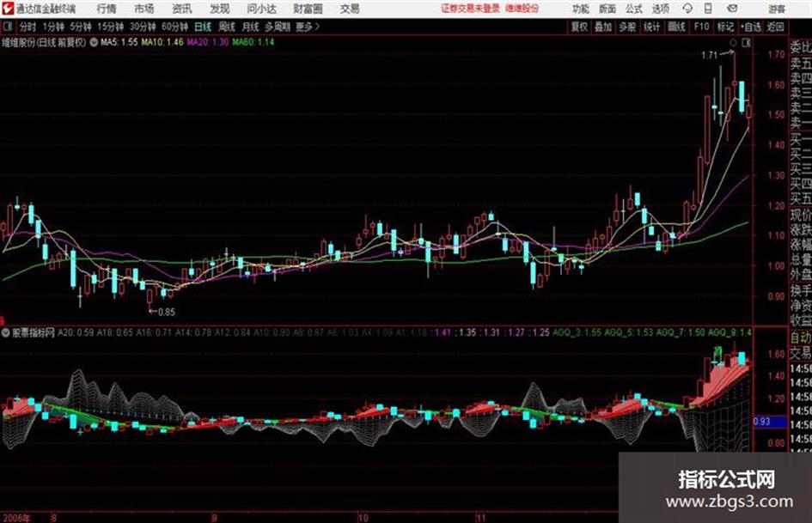
Task: Switch to 15分钟 chart period
Action: click(111, 27)
